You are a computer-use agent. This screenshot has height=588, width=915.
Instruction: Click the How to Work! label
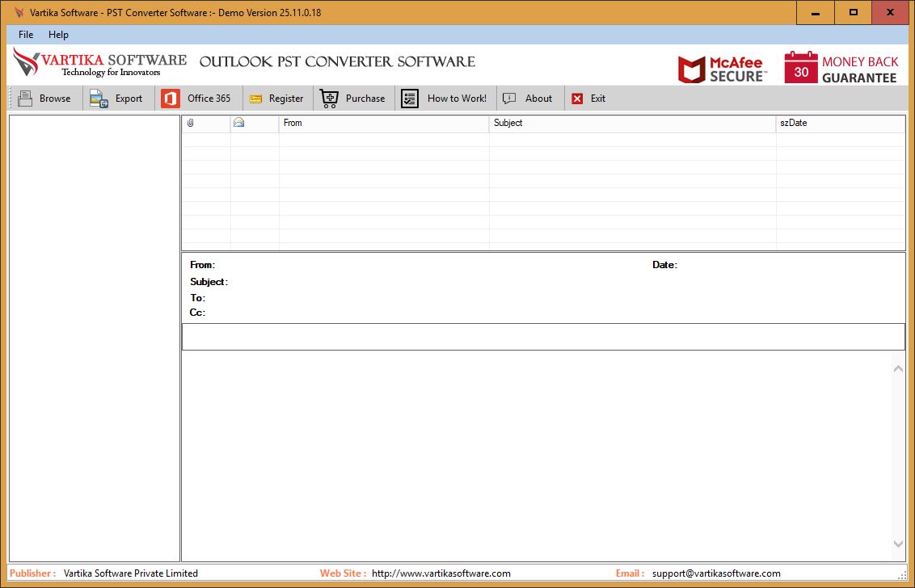tap(457, 99)
